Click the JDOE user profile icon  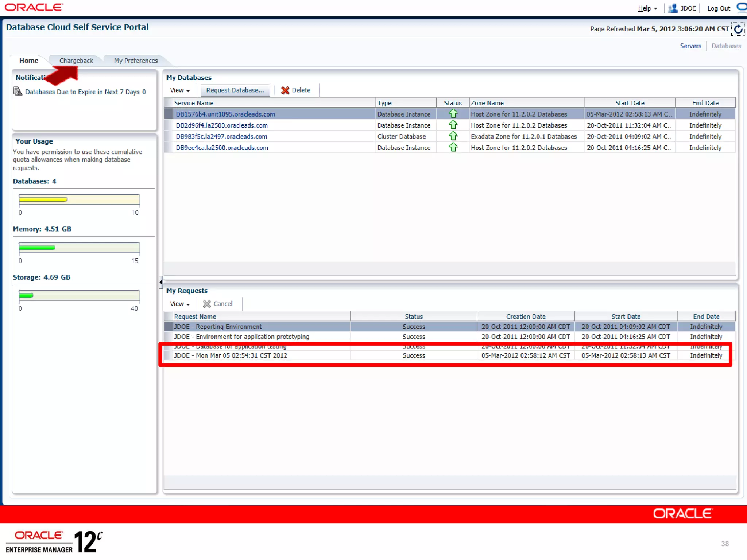pos(673,8)
